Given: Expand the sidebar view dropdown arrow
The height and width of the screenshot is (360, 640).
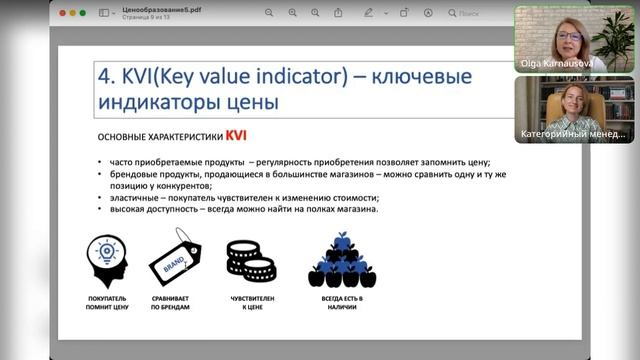Looking at the screenshot, I should click(113, 13).
